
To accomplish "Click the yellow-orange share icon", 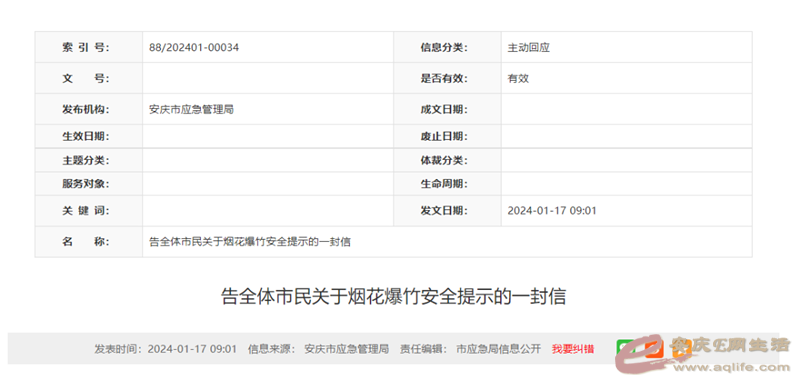I will (682, 348).
